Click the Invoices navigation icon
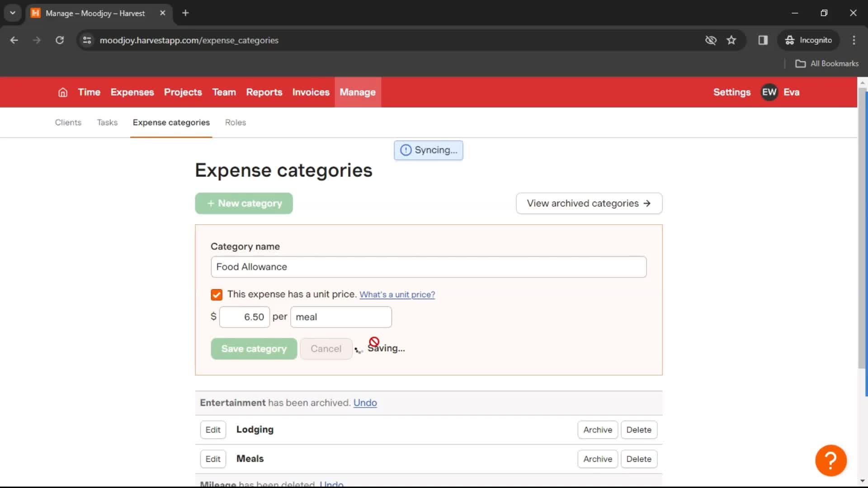The image size is (868, 488). click(x=311, y=92)
